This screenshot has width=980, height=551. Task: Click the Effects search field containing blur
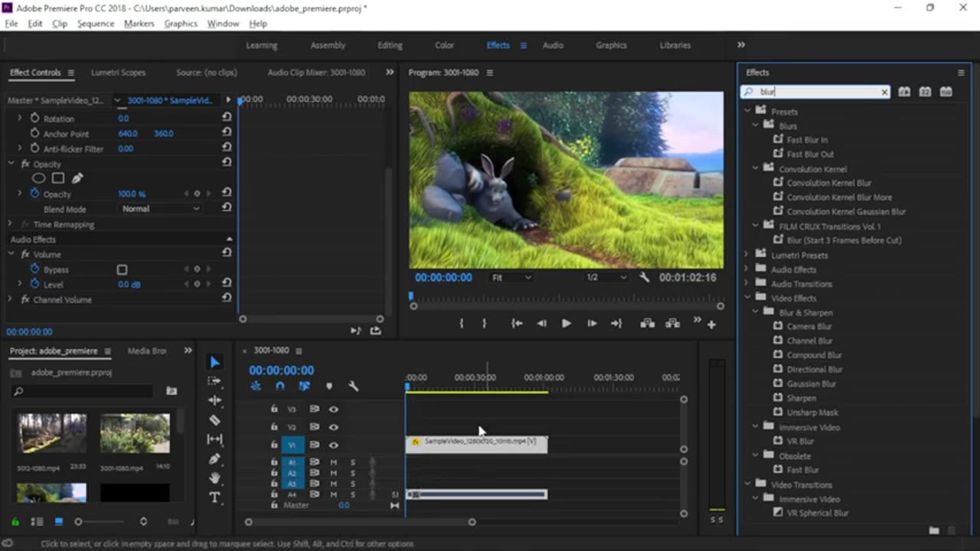[x=817, y=92]
